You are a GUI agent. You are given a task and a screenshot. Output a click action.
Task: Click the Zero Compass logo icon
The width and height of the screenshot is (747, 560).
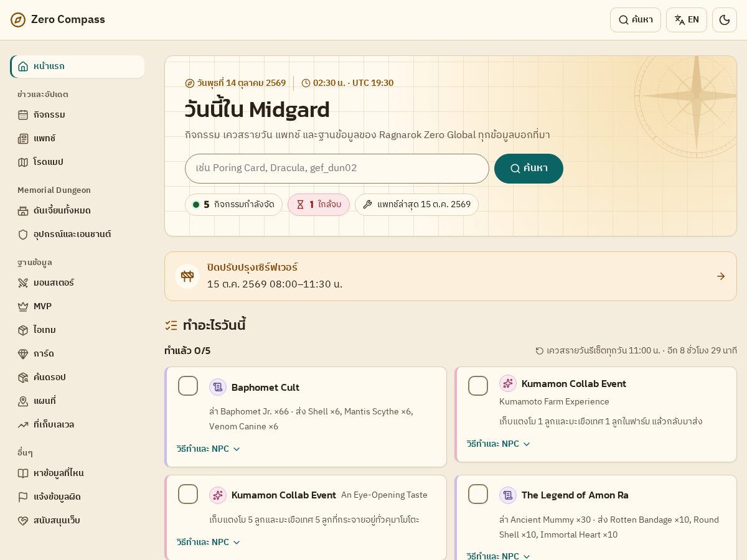(x=18, y=20)
